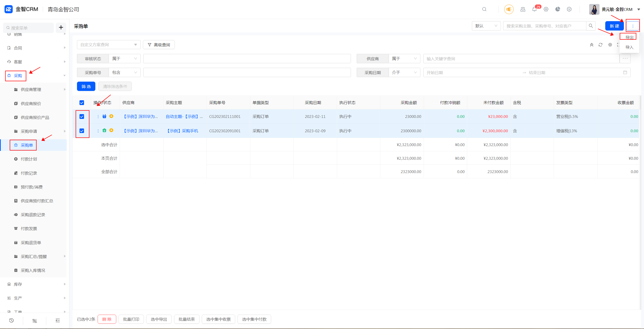The height and width of the screenshot is (329, 644).
Task: Click the magnifier search button beside search box
Action: (x=591, y=26)
